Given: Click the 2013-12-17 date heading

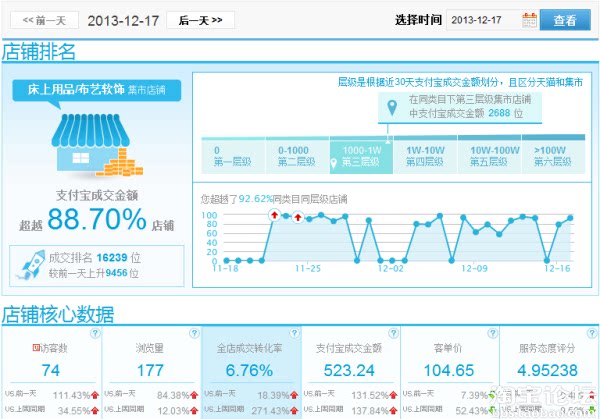Looking at the screenshot, I should click(x=123, y=20).
